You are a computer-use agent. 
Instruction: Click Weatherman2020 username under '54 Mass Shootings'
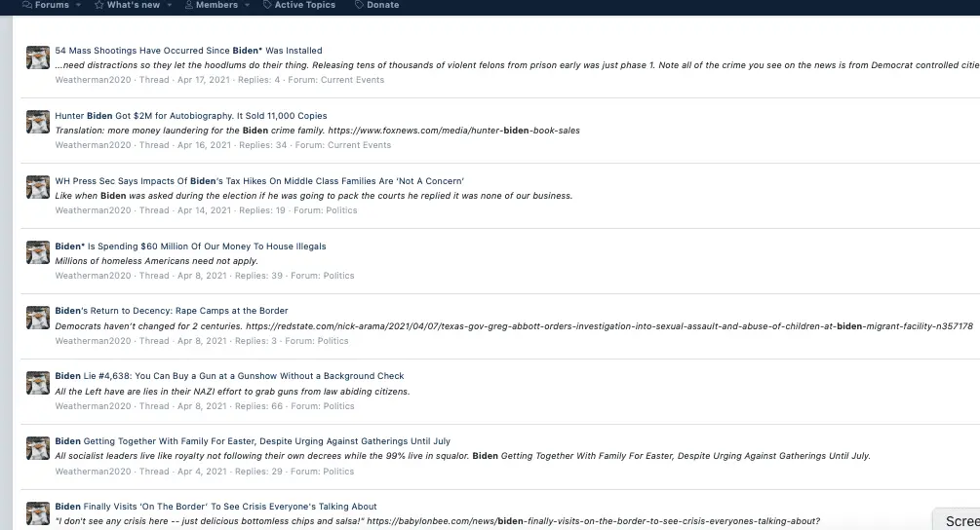(x=94, y=80)
